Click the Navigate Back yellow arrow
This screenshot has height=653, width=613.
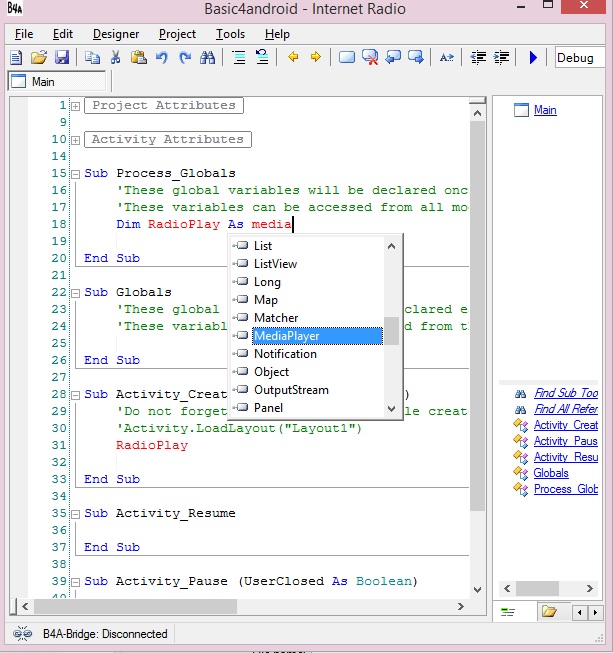pyautogui.click(x=293, y=58)
